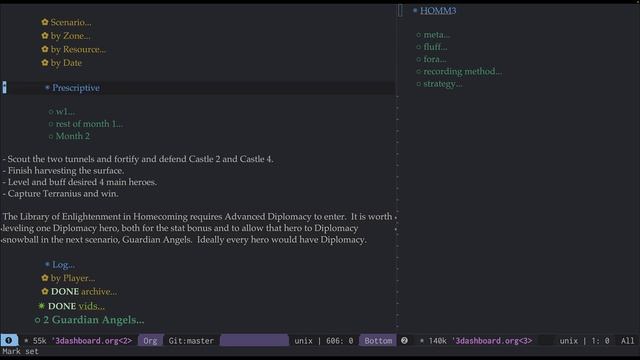640x360 pixels.
Task: Expand the Scenario... heading
Action: [x=71, y=22]
